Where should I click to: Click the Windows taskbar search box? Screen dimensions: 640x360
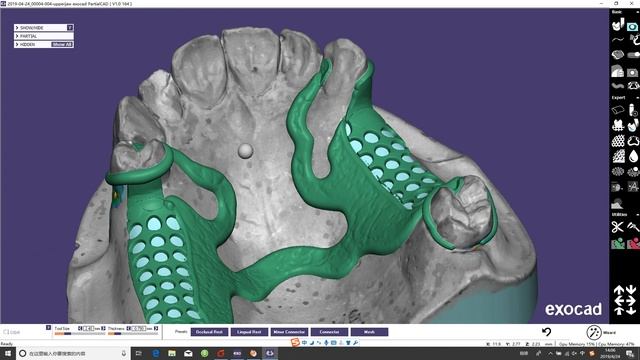tap(73, 353)
